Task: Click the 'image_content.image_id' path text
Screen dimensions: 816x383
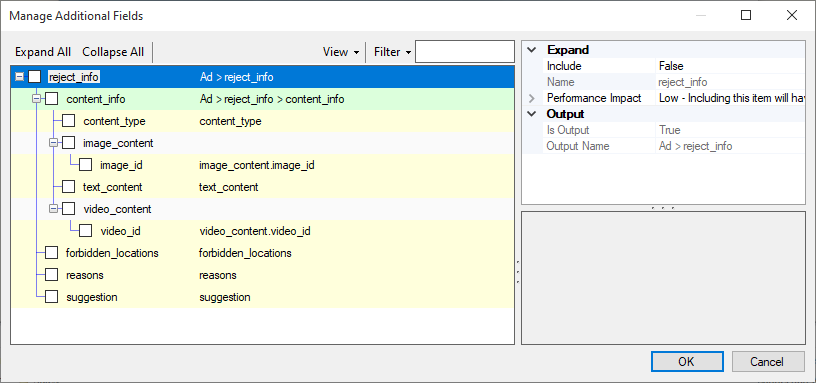Action: pyautogui.click(x=257, y=165)
